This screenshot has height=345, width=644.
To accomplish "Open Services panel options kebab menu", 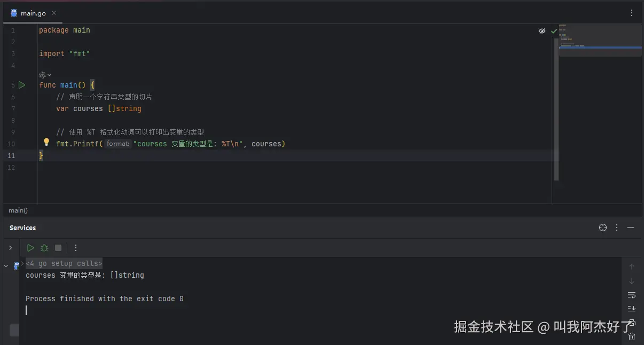I will [x=617, y=228].
